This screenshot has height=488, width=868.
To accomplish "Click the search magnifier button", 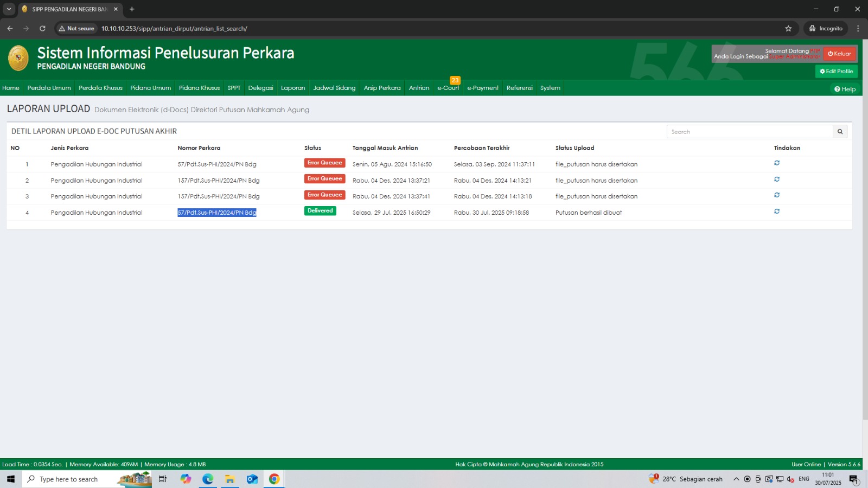I will pyautogui.click(x=840, y=132).
